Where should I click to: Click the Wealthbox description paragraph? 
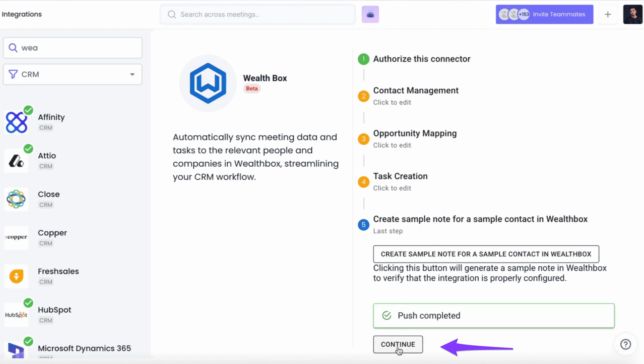click(x=256, y=157)
